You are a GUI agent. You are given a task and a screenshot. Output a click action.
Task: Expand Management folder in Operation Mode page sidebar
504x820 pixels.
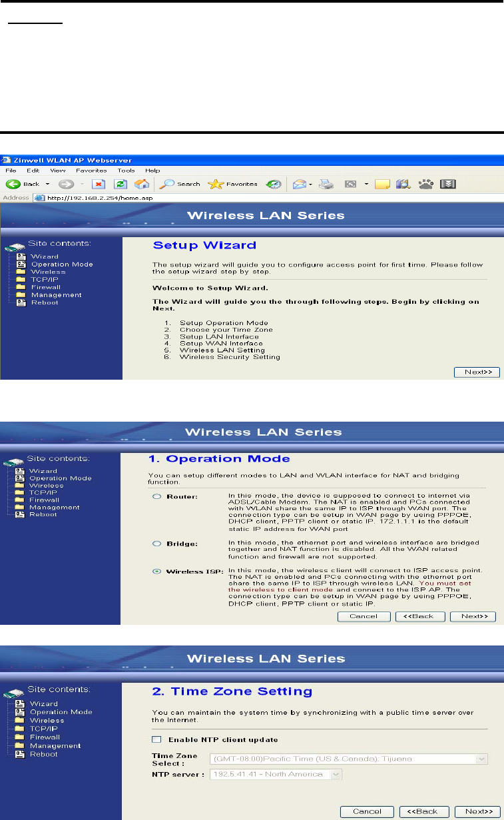20,507
